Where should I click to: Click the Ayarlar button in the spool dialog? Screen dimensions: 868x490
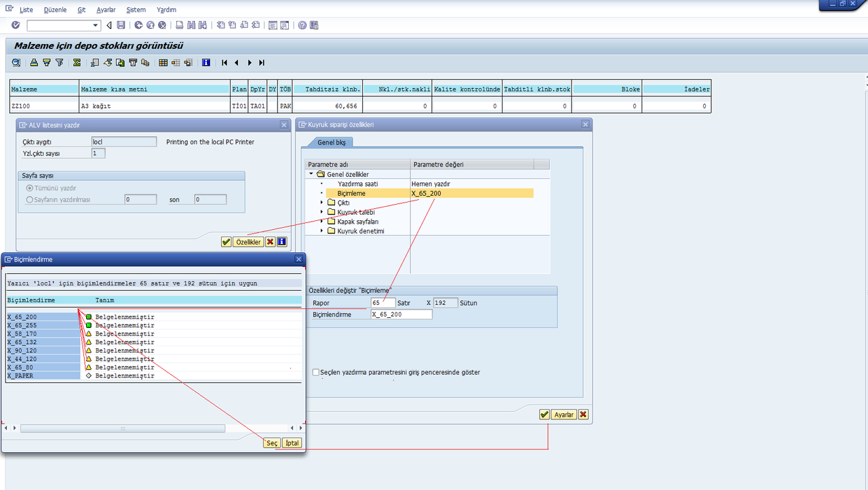point(564,415)
